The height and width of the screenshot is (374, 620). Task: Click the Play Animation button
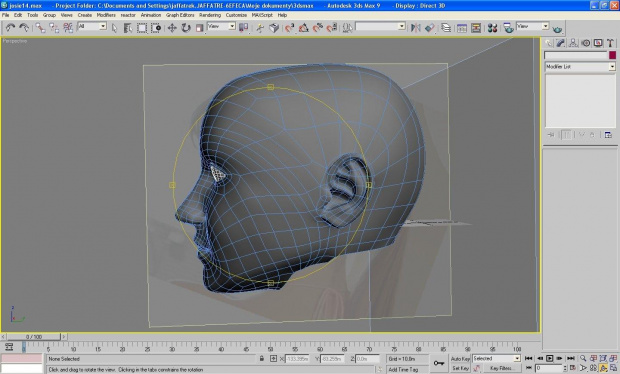click(x=550, y=358)
